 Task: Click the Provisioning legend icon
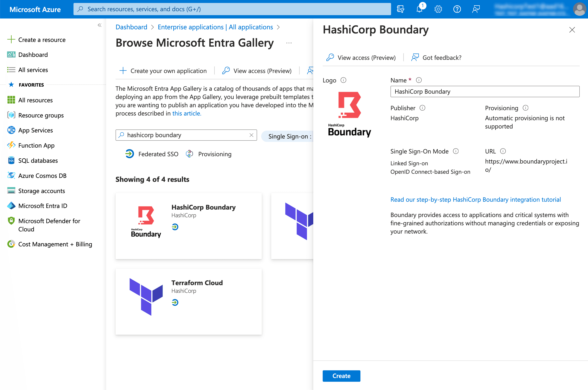[189, 154]
